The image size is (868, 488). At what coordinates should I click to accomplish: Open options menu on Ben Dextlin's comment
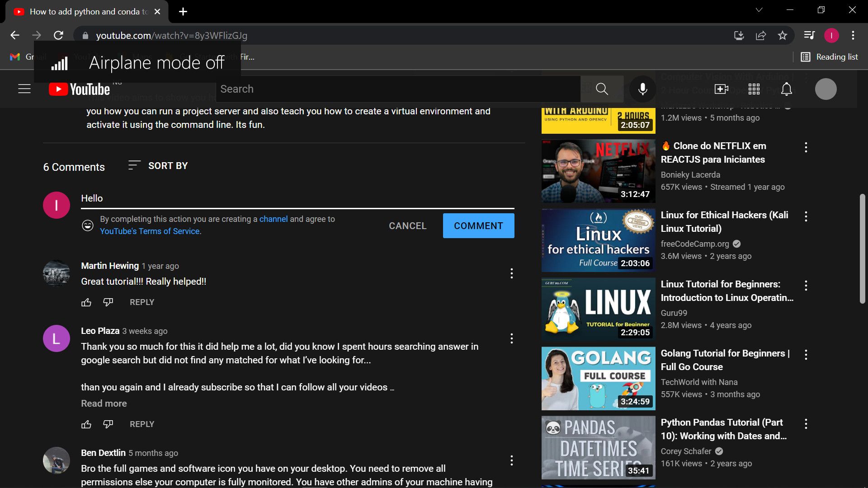(511, 460)
